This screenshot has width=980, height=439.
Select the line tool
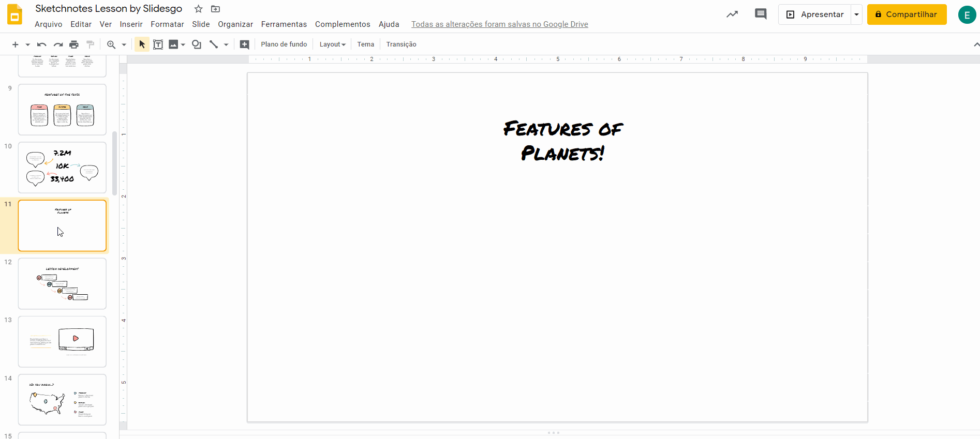point(214,44)
